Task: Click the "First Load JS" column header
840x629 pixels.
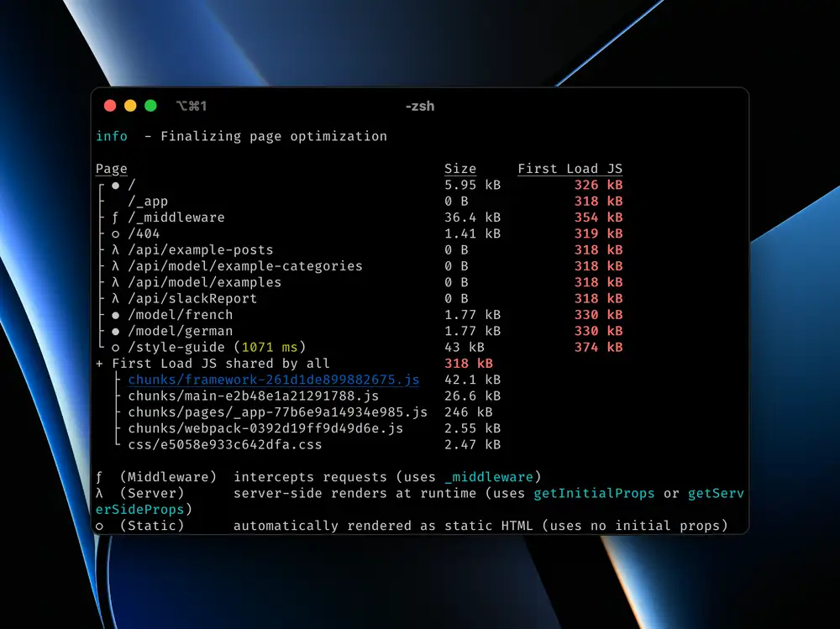Action: (x=570, y=169)
